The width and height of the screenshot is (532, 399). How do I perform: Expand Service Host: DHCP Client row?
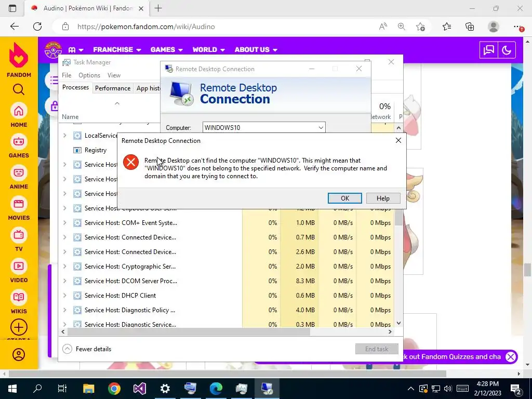(x=64, y=296)
